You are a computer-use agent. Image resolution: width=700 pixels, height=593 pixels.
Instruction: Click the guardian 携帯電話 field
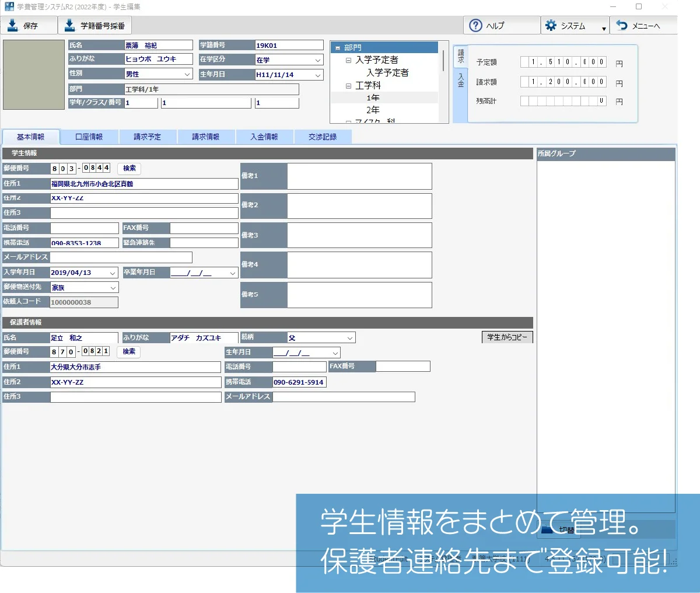click(x=299, y=382)
